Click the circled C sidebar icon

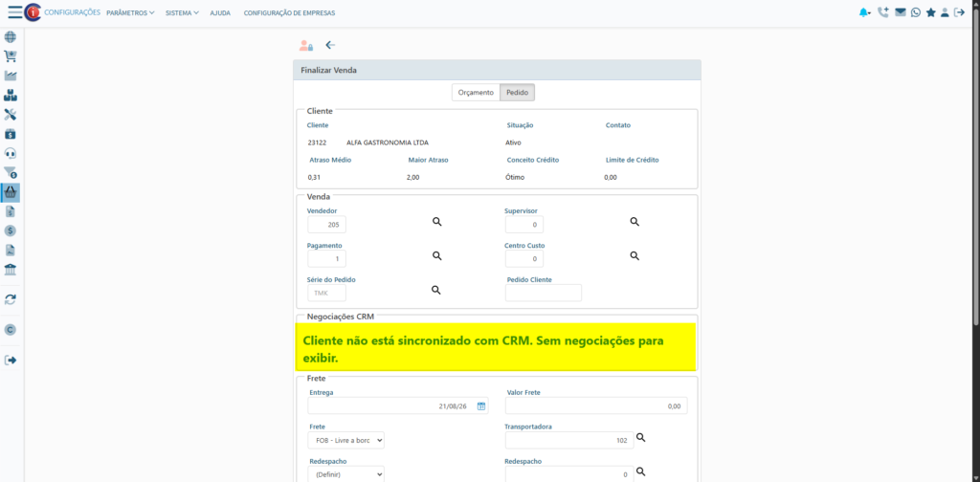coord(11,330)
